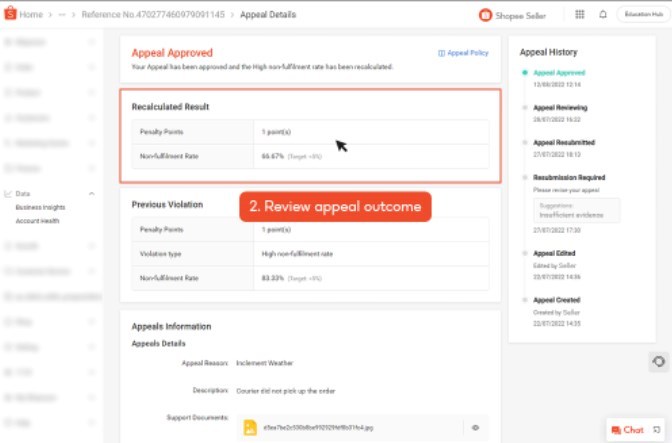Click the Chat popout icon

(x=656, y=430)
